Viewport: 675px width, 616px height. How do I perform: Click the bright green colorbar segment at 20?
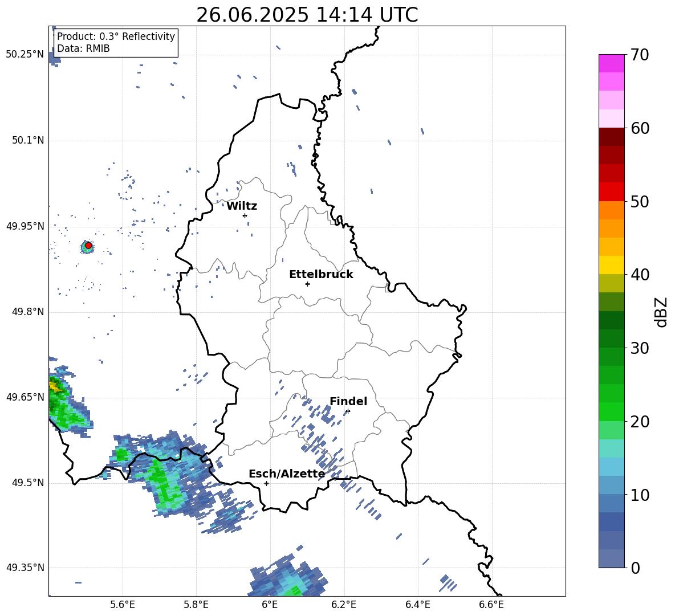click(x=611, y=411)
